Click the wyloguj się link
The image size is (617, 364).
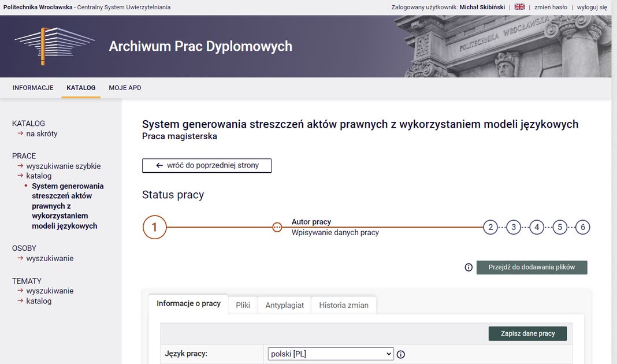[592, 7]
